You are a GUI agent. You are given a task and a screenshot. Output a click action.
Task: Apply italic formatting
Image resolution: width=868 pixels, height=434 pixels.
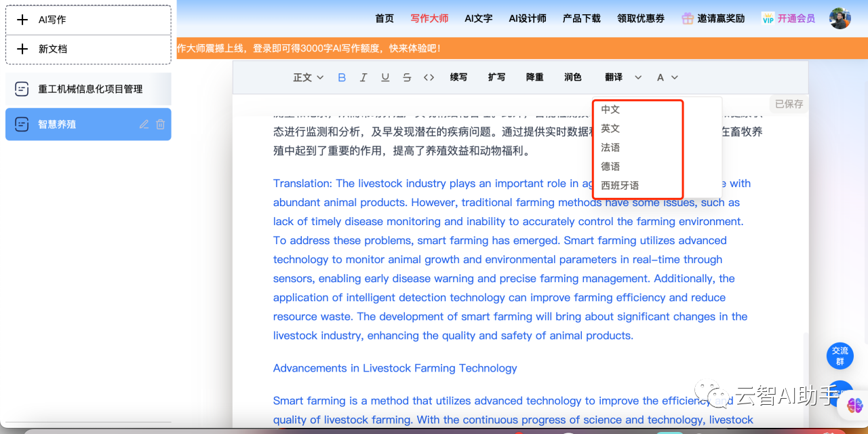click(363, 77)
